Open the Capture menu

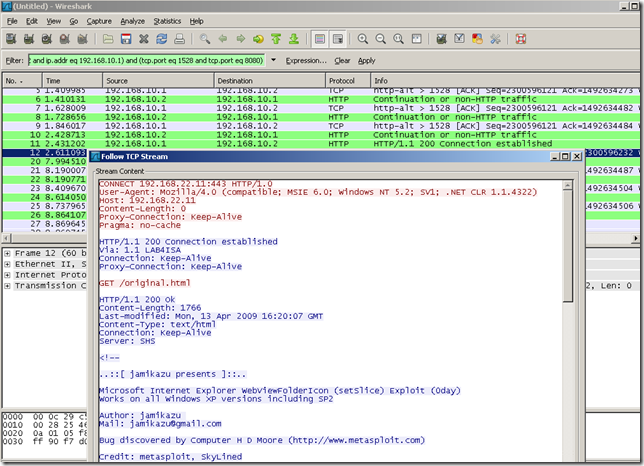click(99, 21)
